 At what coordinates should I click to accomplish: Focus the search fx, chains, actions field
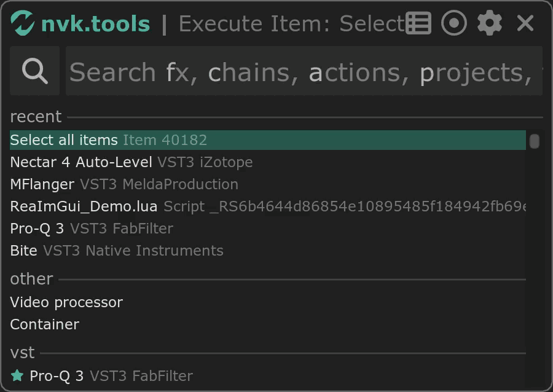pyautogui.click(x=304, y=71)
